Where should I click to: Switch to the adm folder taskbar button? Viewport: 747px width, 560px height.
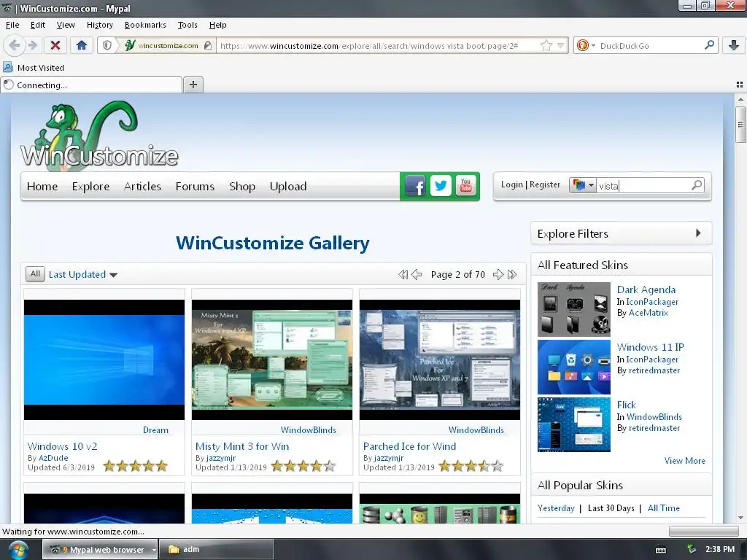[x=217, y=549]
